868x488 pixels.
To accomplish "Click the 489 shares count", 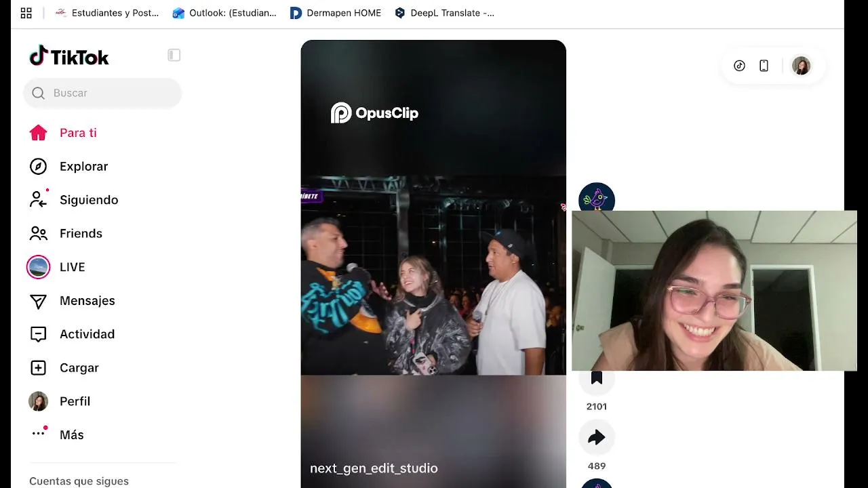I will point(597,466).
